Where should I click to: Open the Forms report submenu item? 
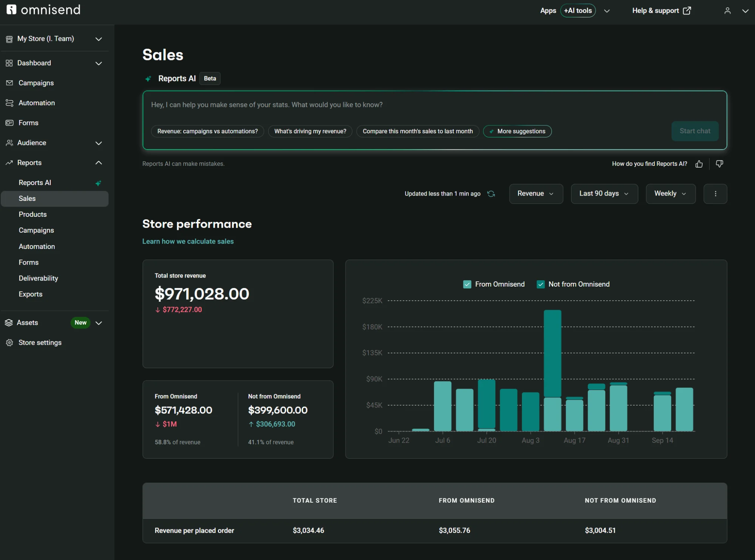coord(28,262)
